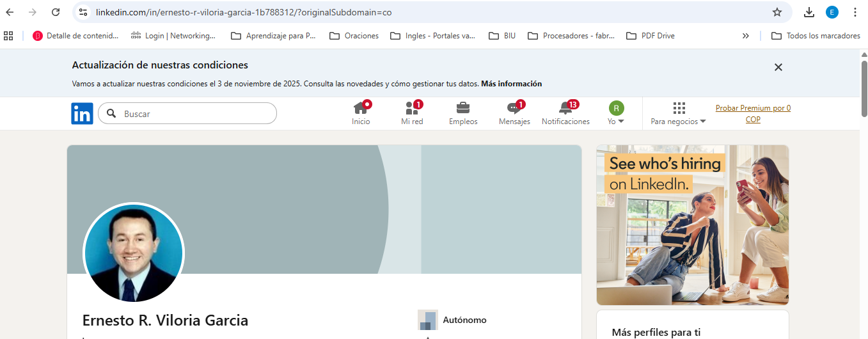The width and height of the screenshot is (868, 339).
Task: Dismiss the conditions update banner
Action: tap(778, 67)
